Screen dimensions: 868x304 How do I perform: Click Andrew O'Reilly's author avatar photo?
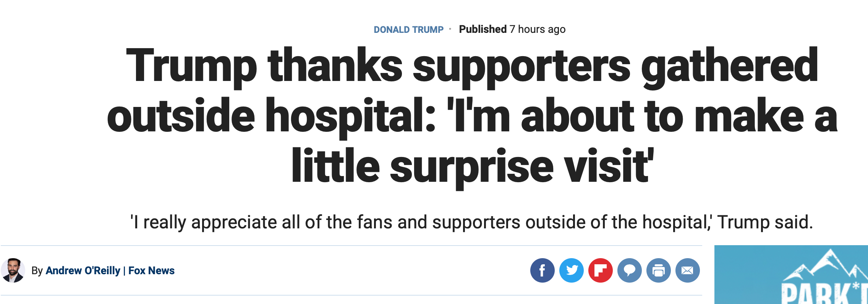(x=13, y=270)
